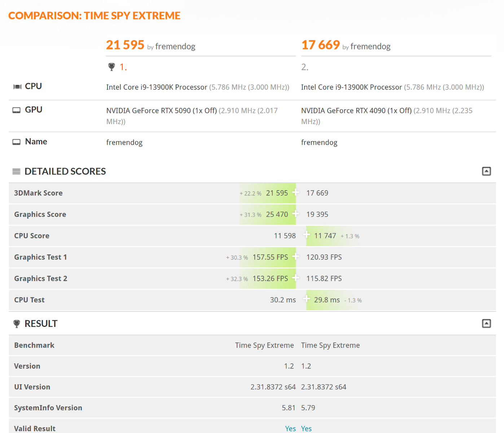The image size is (504, 433).
Task: Open fremendog profile beside the 17 669 score
Action: pyautogui.click(x=371, y=47)
